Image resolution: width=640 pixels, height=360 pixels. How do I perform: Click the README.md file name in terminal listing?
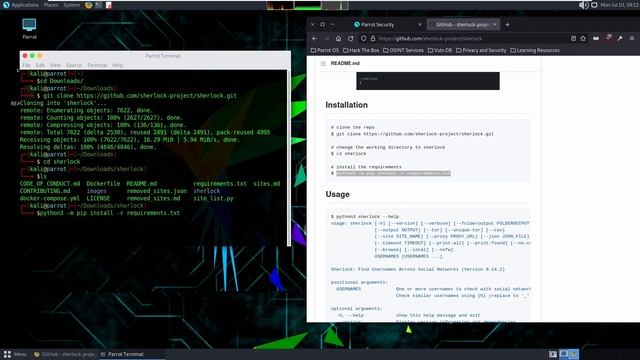(x=142, y=184)
